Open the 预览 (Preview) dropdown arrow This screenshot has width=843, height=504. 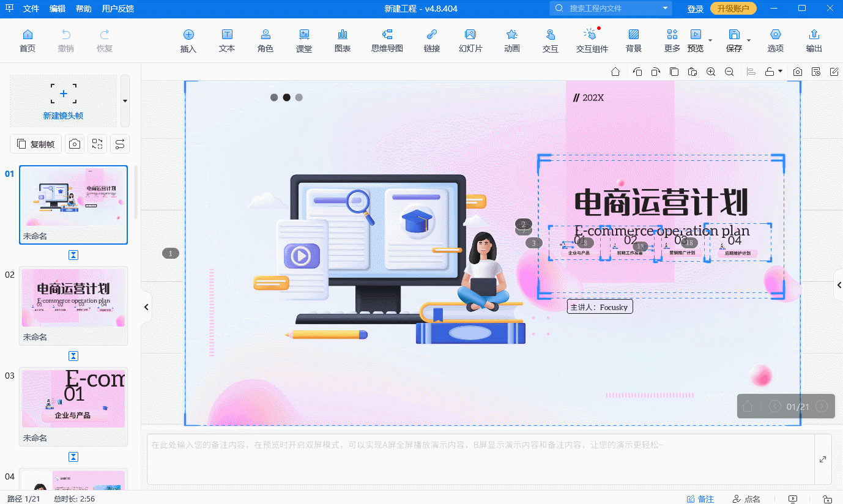pos(710,41)
